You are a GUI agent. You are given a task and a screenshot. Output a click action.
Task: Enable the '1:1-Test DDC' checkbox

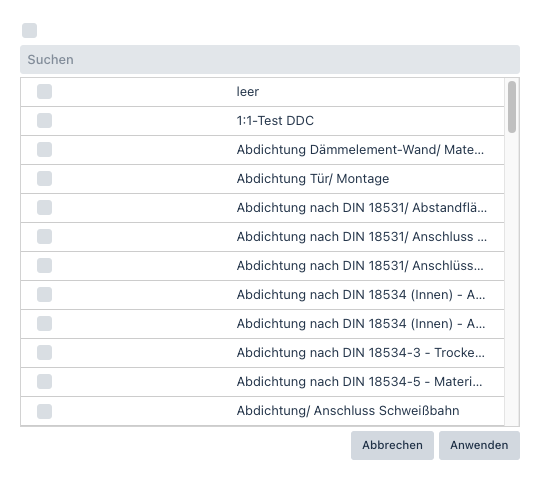45,121
